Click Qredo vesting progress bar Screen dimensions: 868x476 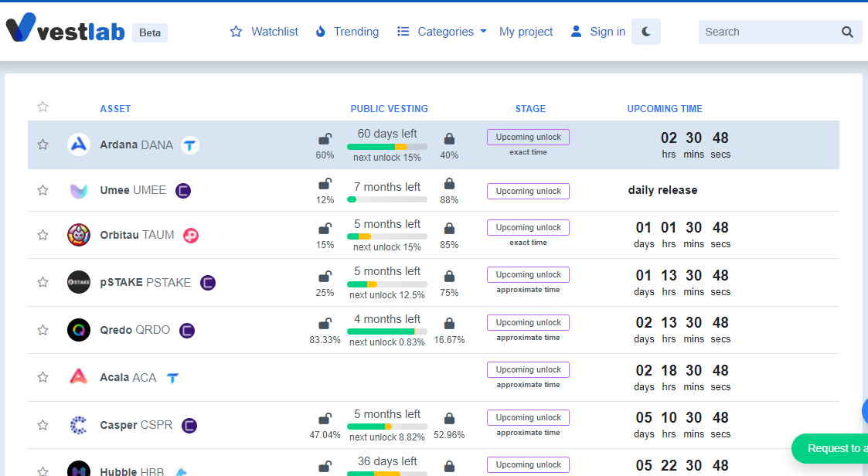point(387,332)
